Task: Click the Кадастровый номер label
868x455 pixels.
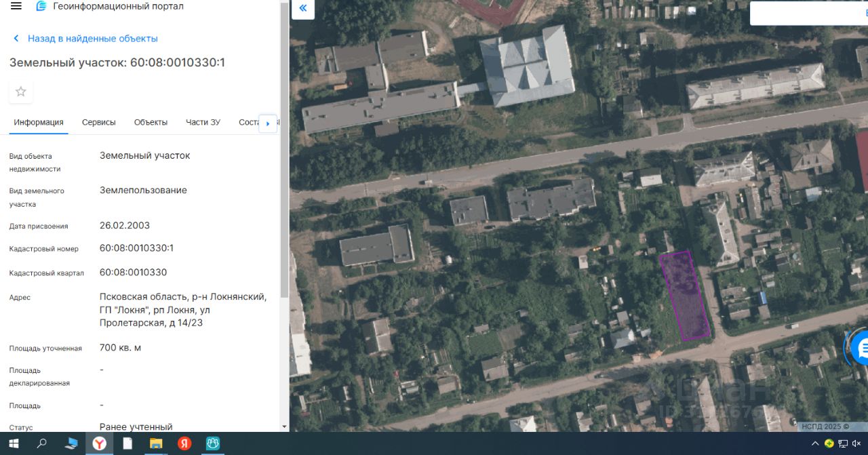Action: point(44,249)
